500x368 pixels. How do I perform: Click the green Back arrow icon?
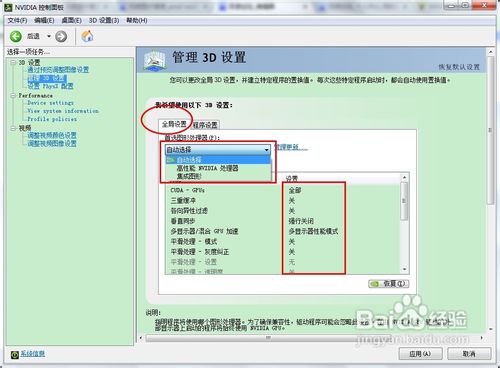[16, 36]
